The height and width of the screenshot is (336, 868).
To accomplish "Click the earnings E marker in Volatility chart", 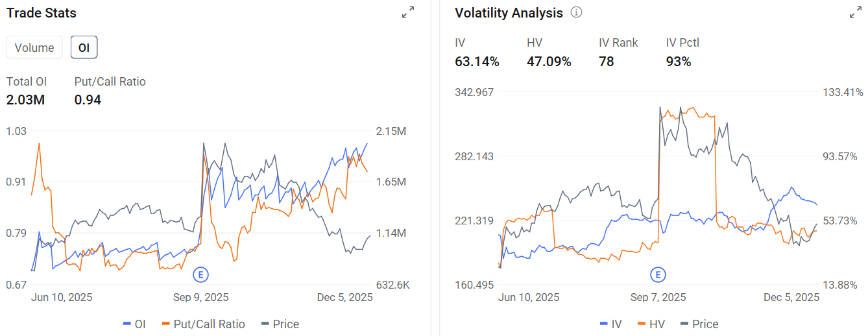I will (x=658, y=275).
